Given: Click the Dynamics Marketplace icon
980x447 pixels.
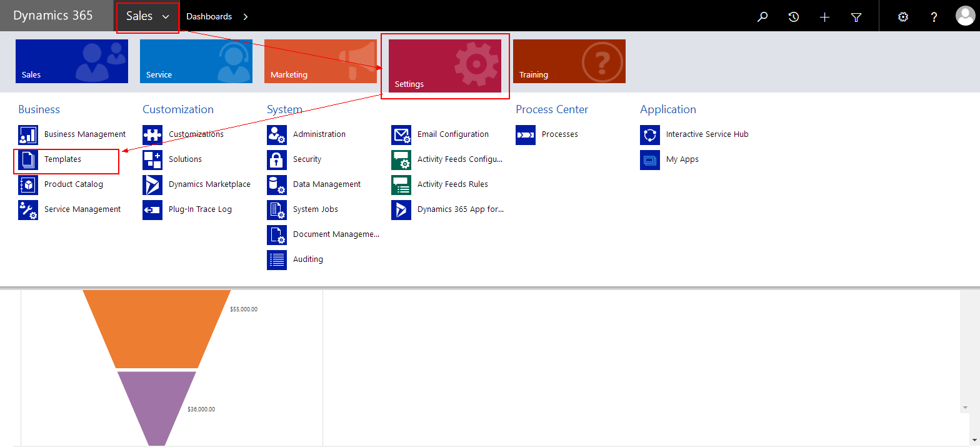Looking at the screenshot, I should point(152,184).
